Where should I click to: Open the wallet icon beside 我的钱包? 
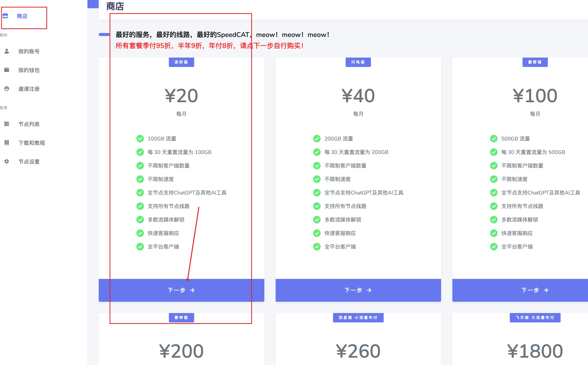pos(6,70)
